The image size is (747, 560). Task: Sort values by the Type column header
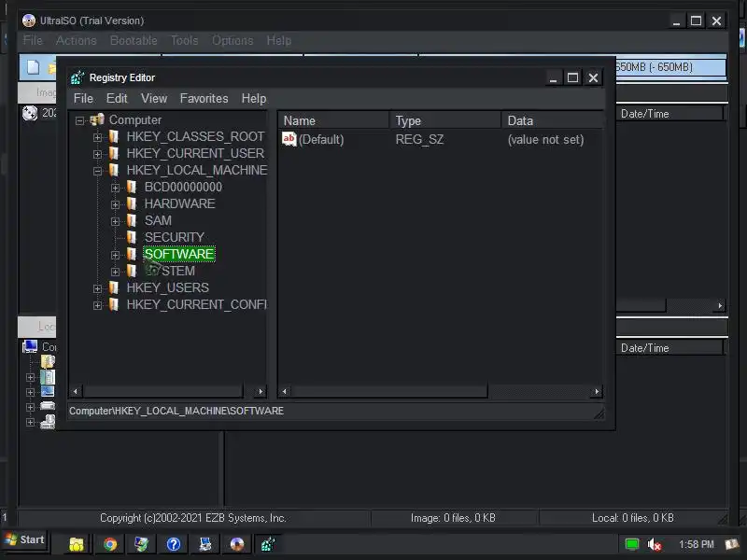445,120
